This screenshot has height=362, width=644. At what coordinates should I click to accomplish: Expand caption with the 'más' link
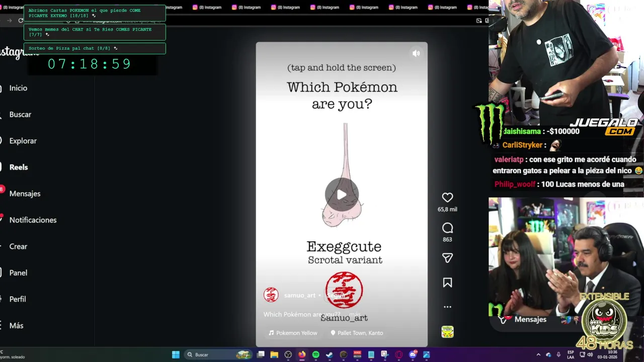tap(355, 314)
